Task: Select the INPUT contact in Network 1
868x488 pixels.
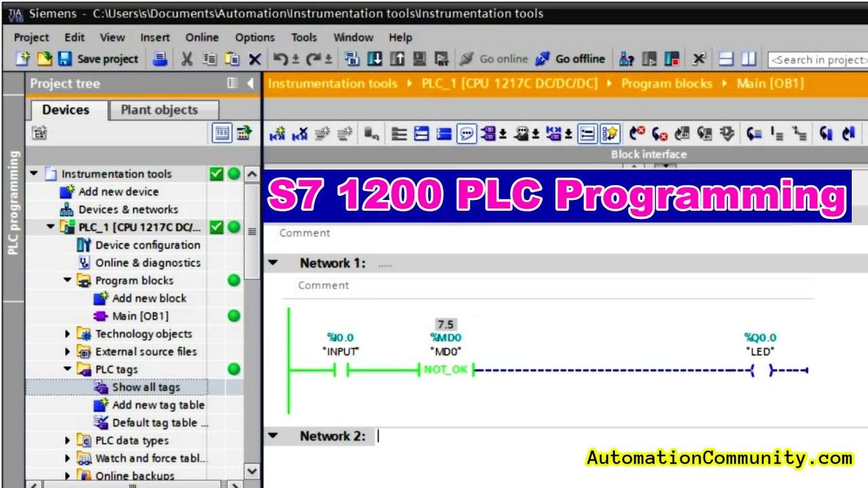Action: click(340, 369)
